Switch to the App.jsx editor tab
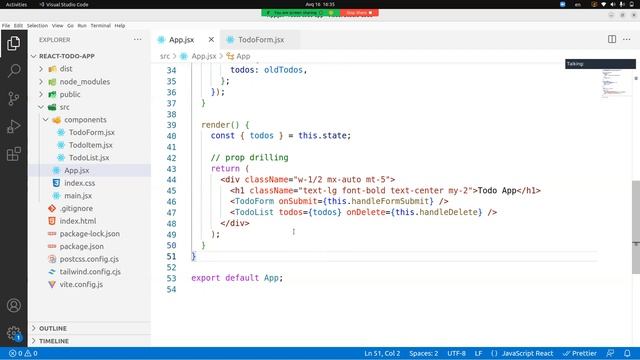The height and width of the screenshot is (360, 640). click(x=182, y=40)
